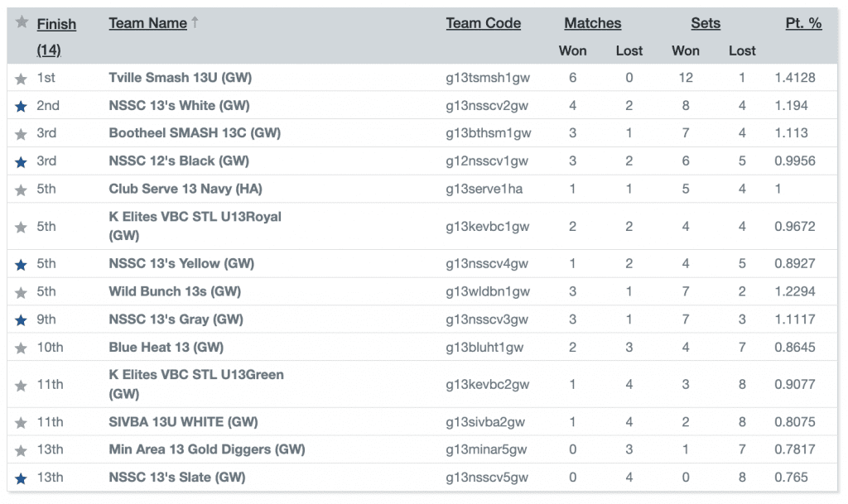Sort by Sets column header
848x504 pixels.
pyautogui.click(x=706, y=23)
